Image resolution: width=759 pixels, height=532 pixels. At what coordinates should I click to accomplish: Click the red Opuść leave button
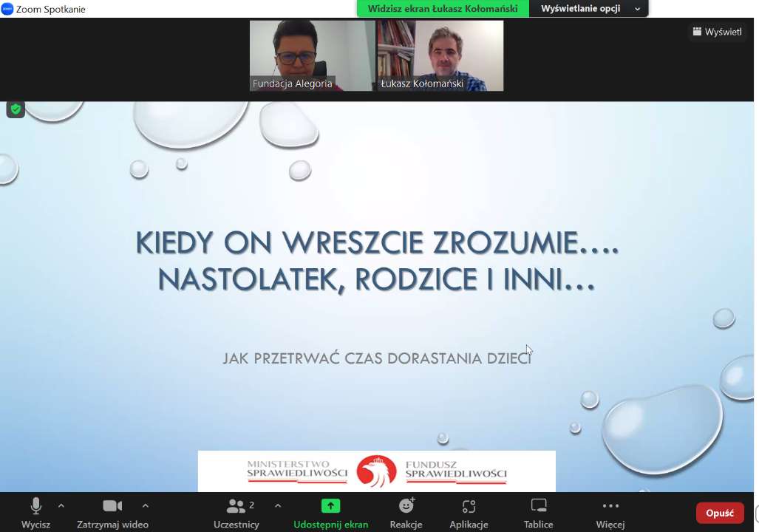(x=719, y=513)
